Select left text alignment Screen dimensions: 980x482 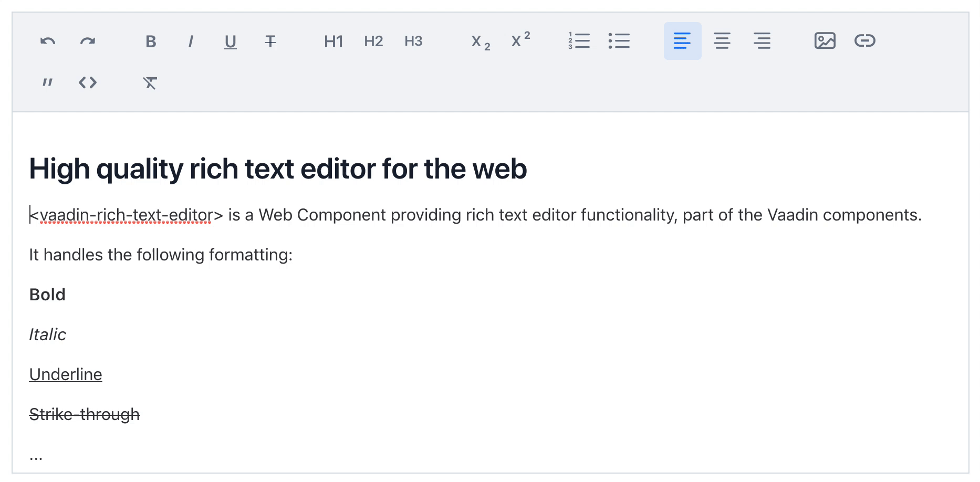682,41
